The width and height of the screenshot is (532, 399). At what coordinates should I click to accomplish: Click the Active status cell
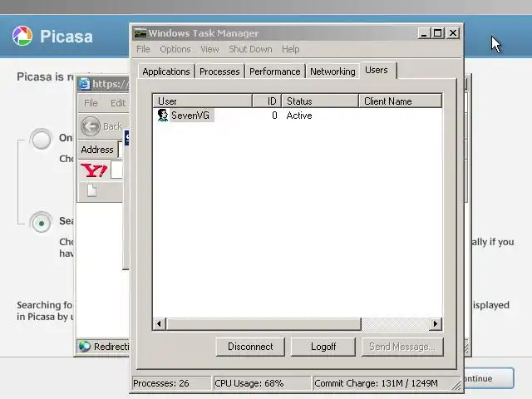tap(299, 116)
